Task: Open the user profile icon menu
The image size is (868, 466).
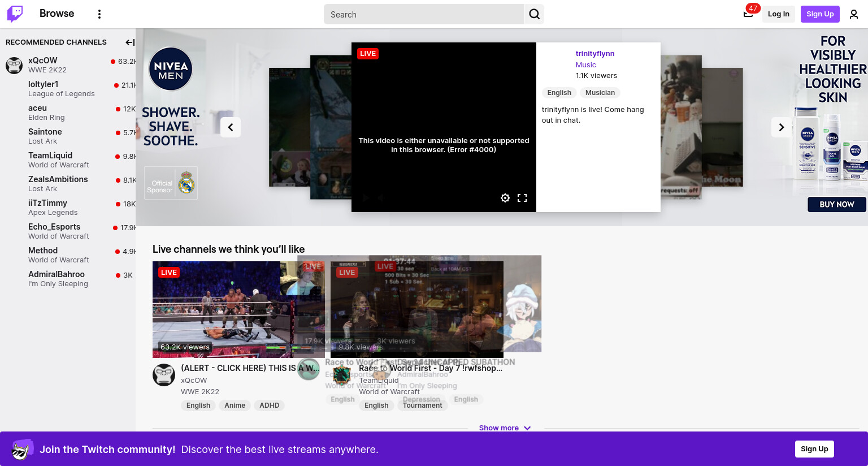Action: [x=854, y=14]
